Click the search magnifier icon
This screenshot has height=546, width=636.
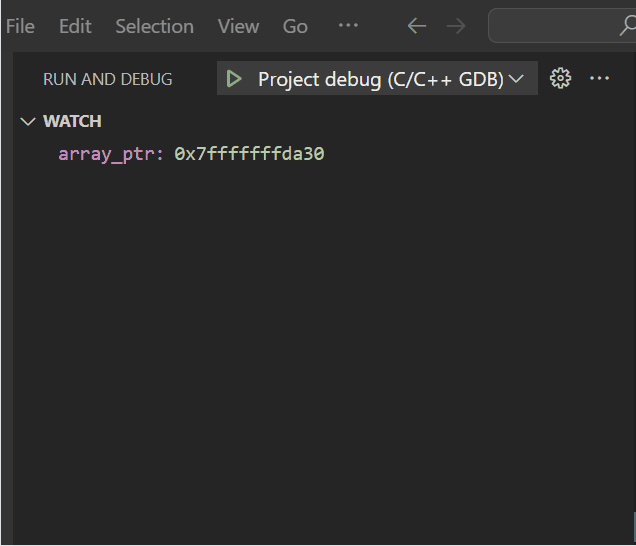coord(627,26)
